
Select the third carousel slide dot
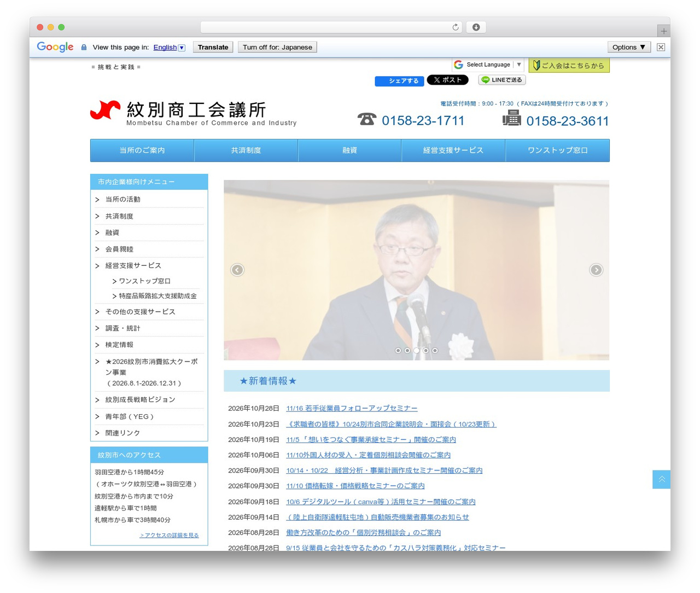pyautogui.click(x=417, y=351)
